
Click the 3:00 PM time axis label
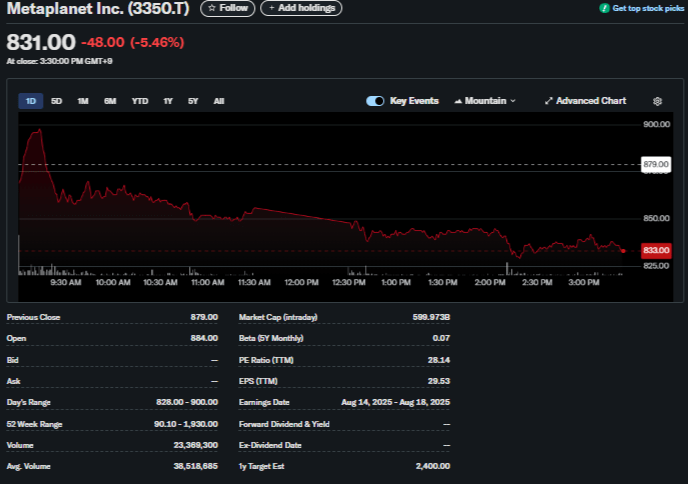pos(584,283)
